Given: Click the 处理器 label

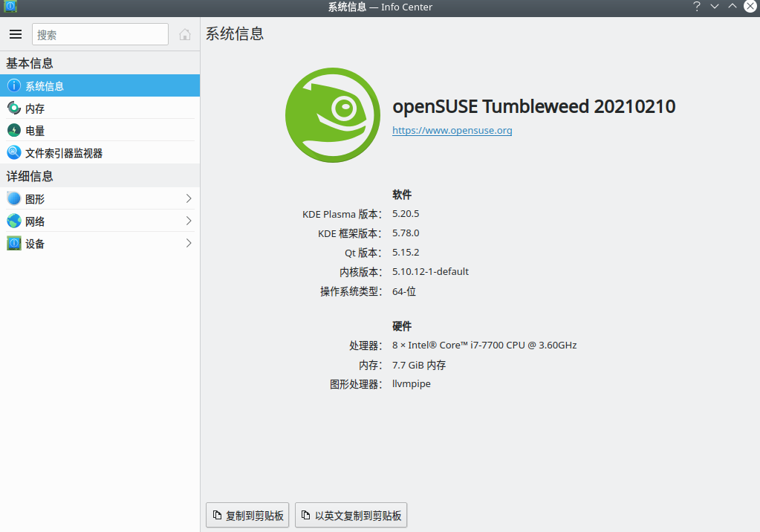Looking at the screenshot, I should (x=366, y=346).
